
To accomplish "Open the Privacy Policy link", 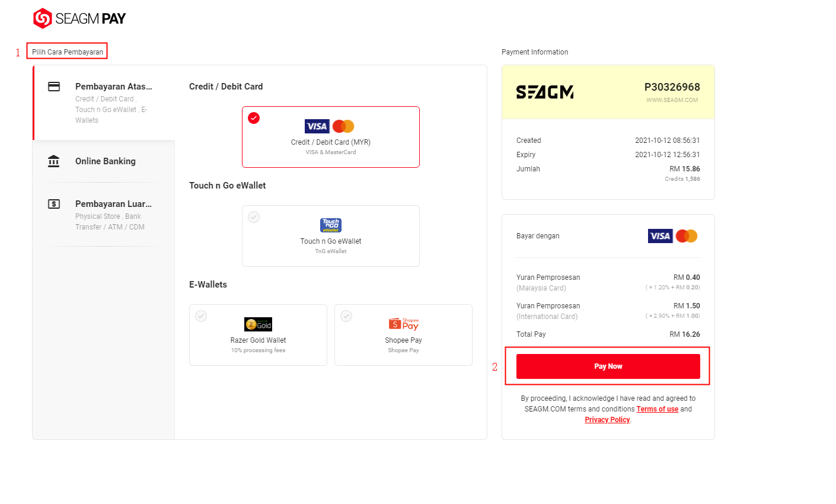I will tap(607, 420).
